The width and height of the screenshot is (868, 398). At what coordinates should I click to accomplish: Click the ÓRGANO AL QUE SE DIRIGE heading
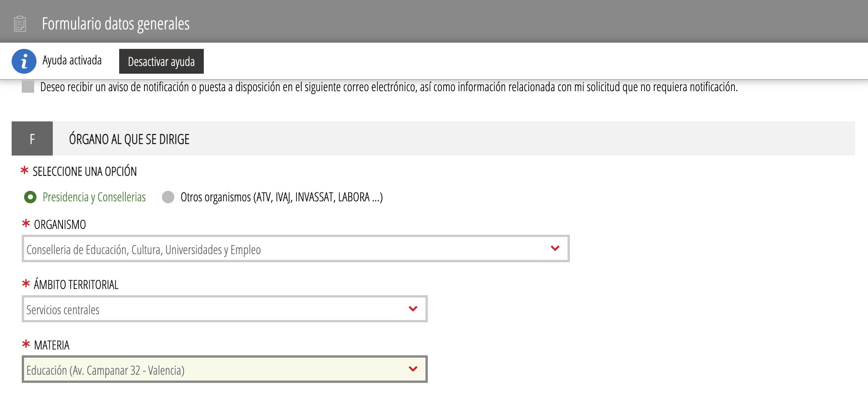(x=129, y=139)
